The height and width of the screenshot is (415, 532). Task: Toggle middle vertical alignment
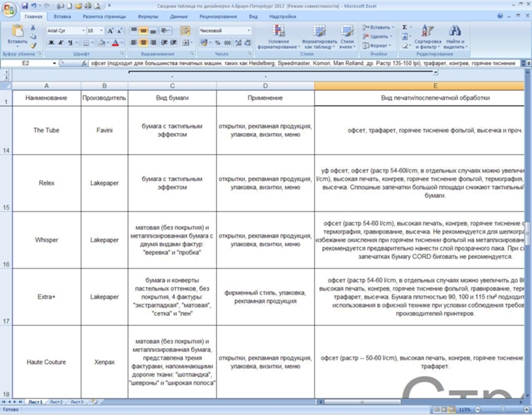(144, 31)
